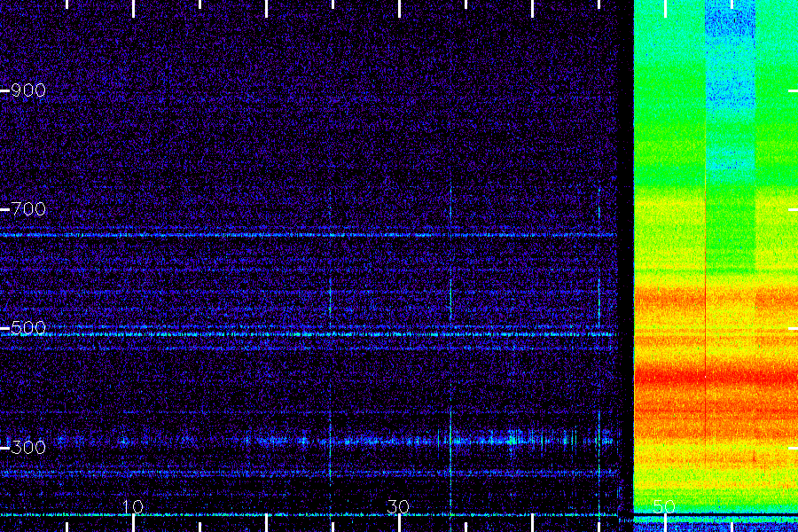Screen dimensions: 798x532
Task: Click the 700 frequency axis label
Action: (28, 208)
